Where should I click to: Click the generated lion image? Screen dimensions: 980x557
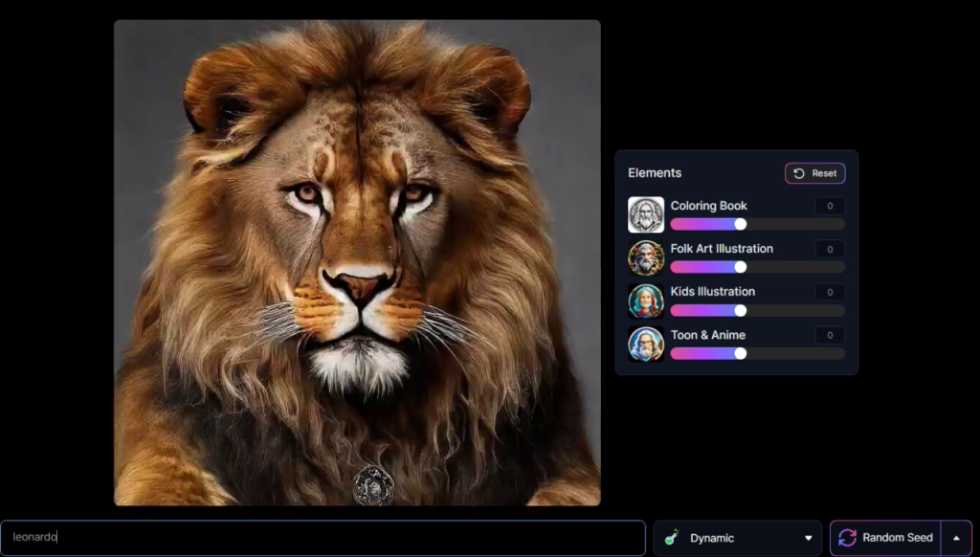(357, 262)
